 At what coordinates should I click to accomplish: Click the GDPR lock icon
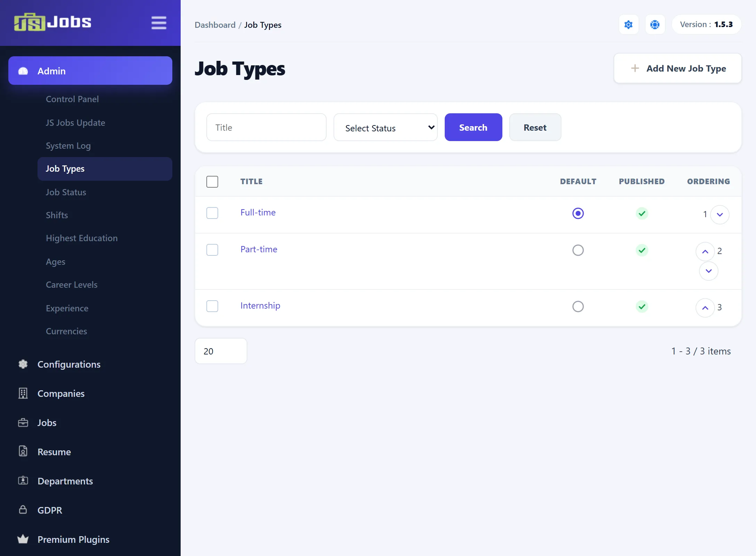point(23,510)
